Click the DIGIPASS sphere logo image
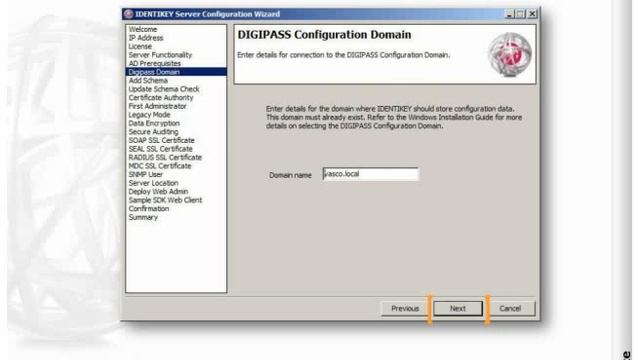This screenshot has height=360, width=640. [x=510, y=55]
